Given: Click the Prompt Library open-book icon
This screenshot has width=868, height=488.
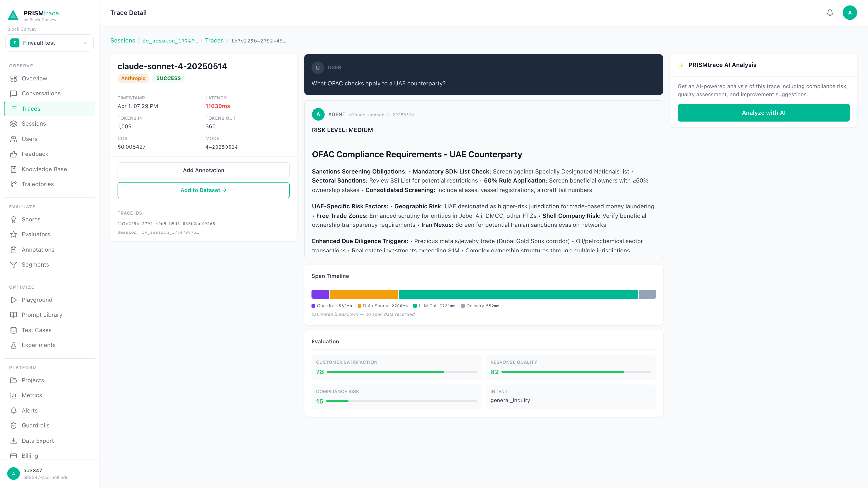Looking at the screenshot, I should [x=14, y=315].
